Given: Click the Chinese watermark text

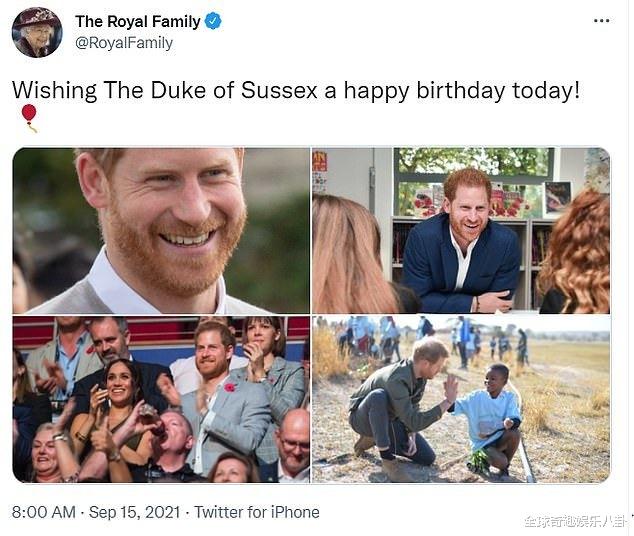Looking at the screenshot, I should coord(573,522).
